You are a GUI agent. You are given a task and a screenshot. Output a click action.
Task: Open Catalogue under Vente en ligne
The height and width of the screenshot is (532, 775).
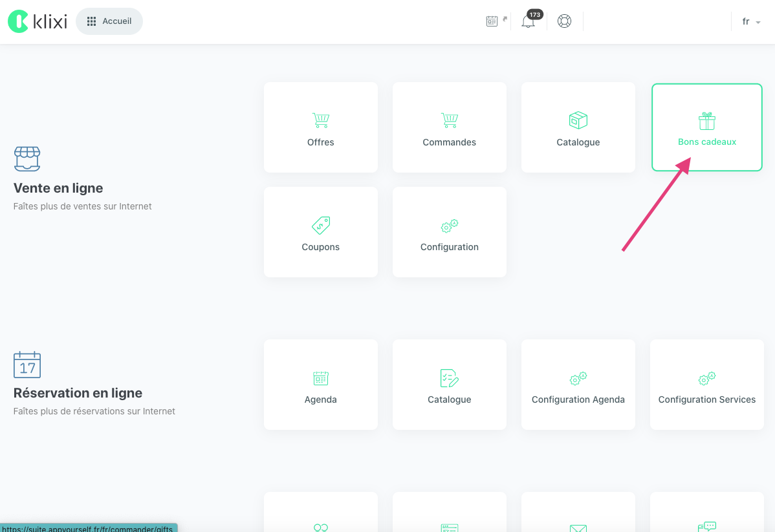pos(578,127)
